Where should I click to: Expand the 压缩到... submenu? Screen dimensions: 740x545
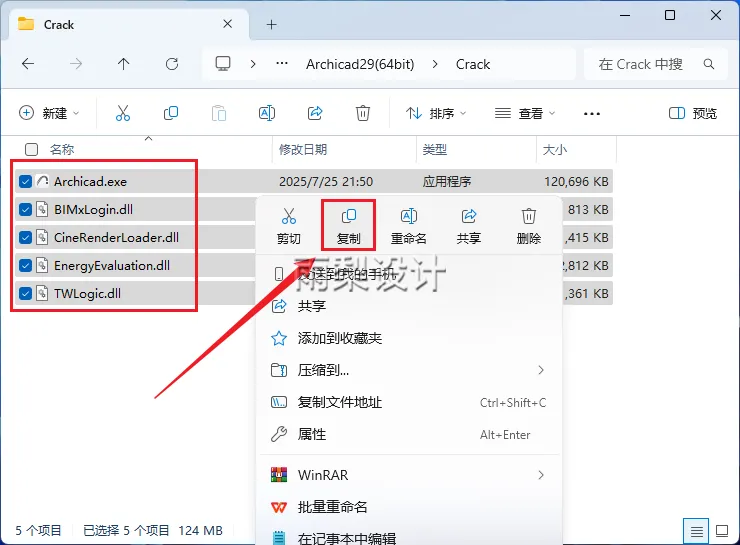tap(541, 370)
